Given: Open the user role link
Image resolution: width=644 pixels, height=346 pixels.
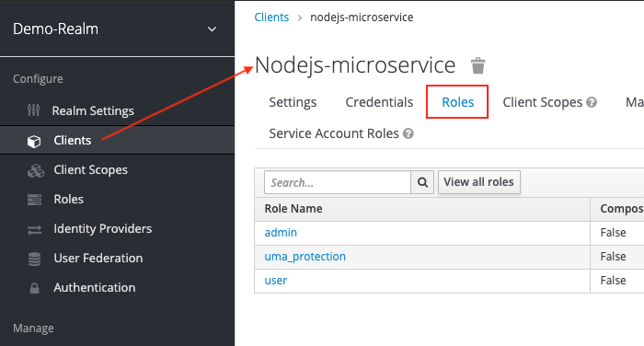Looking at the screenshot, I should (x=276, y=281).
